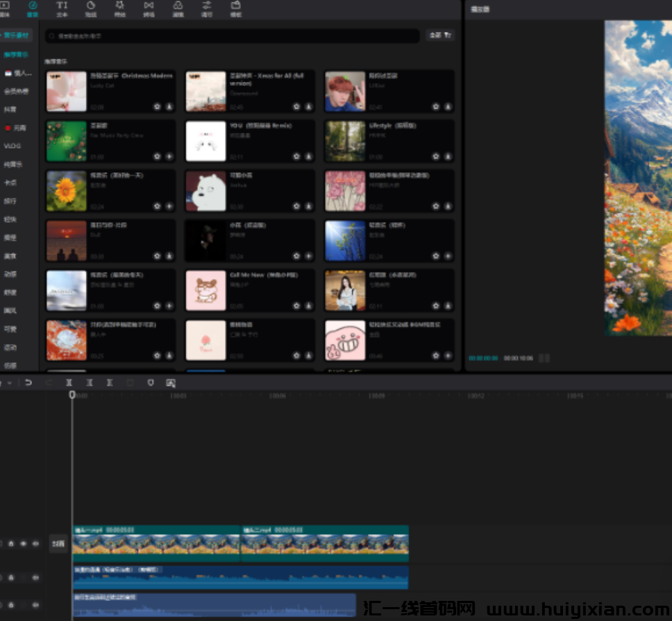This screenshot has height=621, width=672.
Task: Toggle lock on the main video track
Action: [11, 544]
